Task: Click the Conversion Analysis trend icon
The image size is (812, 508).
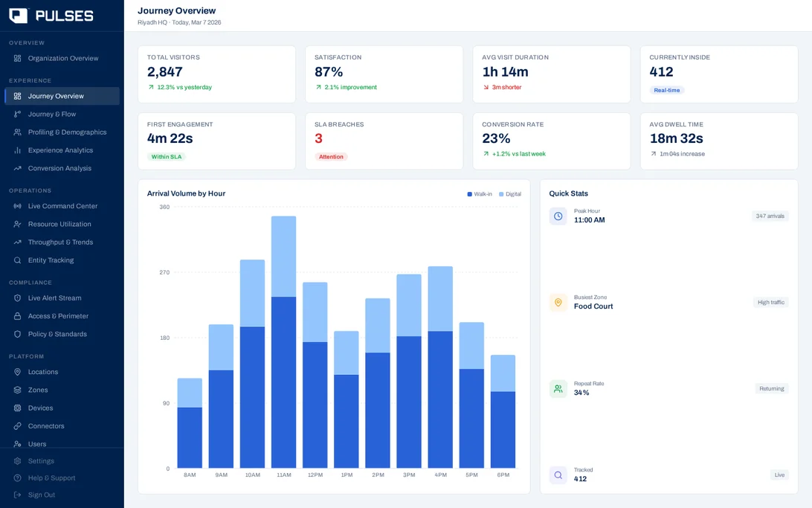Action: click(17, 169)
